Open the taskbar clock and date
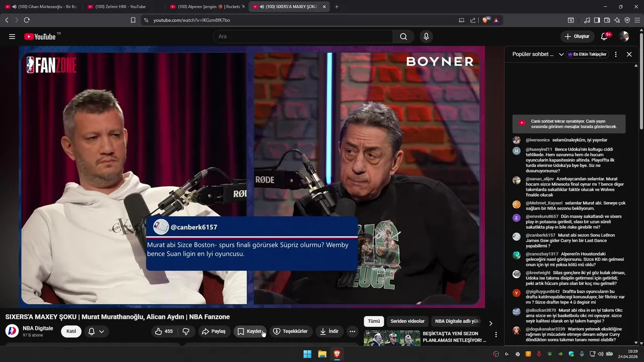The width and height of the screenshot is (644, 362). click(x=627, y=354)
